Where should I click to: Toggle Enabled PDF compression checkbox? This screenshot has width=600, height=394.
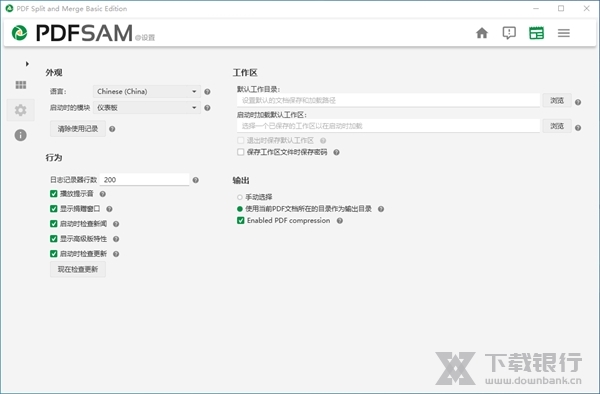pyautogui.click(x=240, y=221)
